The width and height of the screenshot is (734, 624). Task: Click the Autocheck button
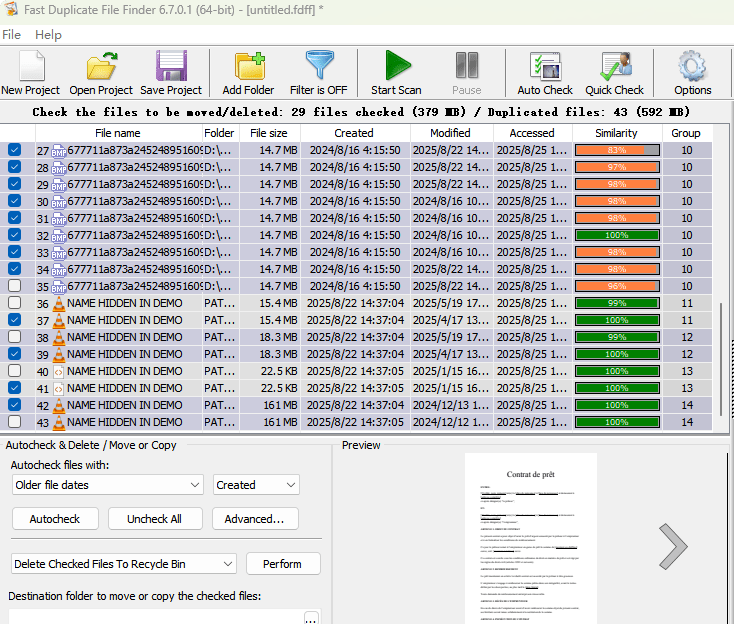coord(55,519)
